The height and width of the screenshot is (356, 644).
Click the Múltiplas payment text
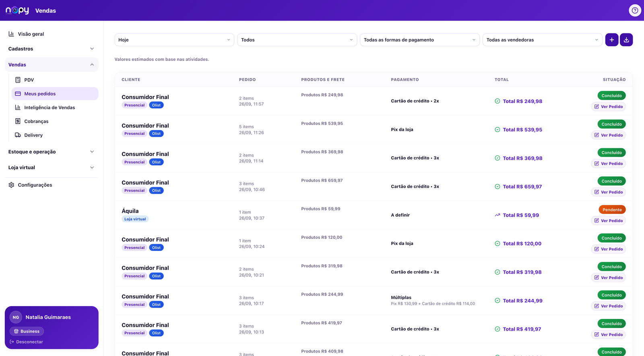pyautogui.click(x=401, y=298)
